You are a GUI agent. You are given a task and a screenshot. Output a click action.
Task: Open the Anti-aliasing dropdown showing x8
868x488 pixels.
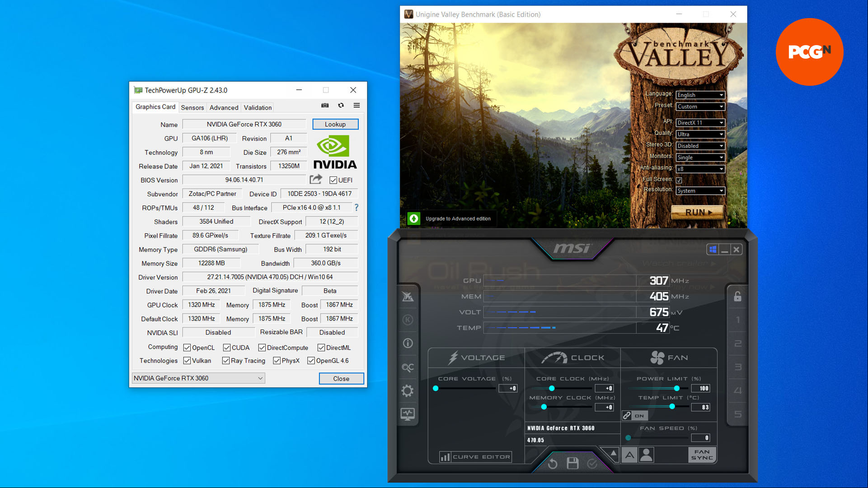click(x=700, y=169)
